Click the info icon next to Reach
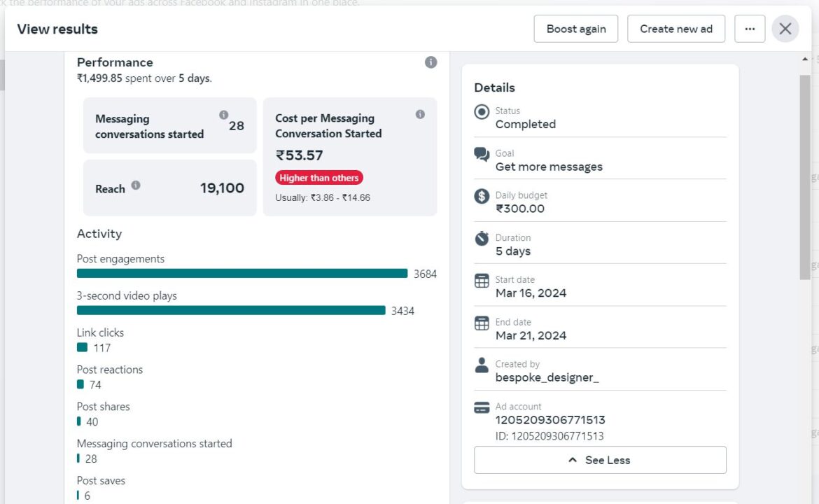 coord(136,185)
